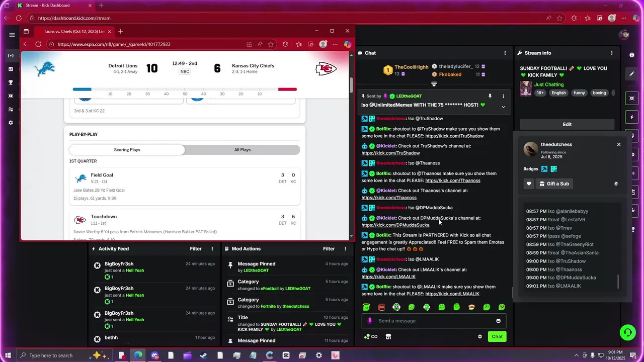The height and width of the screenshot is (362, 644).
Task: Open the kick.com/DPMuddaSucka link
Action: (x=395, y=225)
